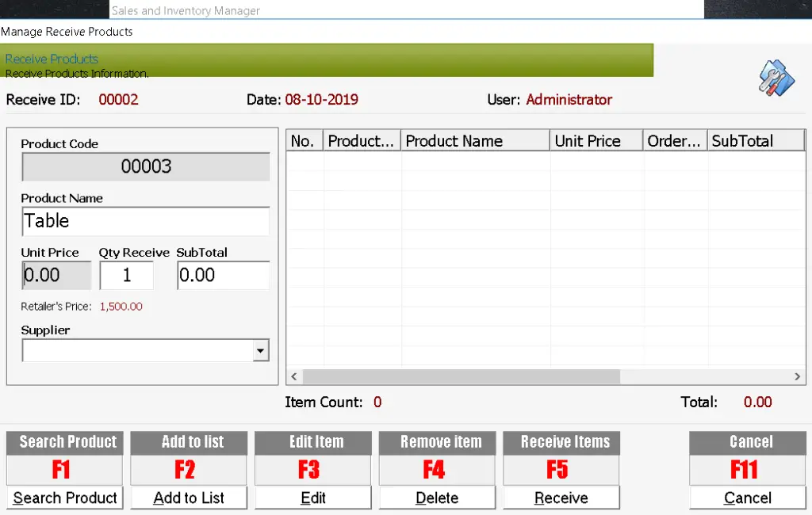Image resolution: width=812 pixels, height=515 pixels.
Task: Click the Search Product button
Action: (65, 498)
